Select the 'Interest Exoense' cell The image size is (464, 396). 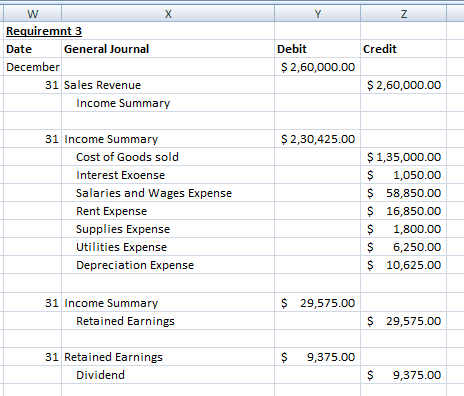point(168,175)
